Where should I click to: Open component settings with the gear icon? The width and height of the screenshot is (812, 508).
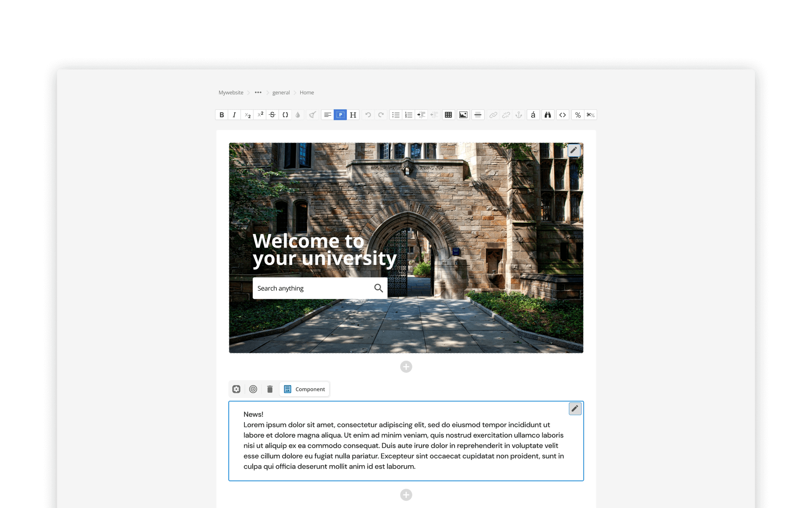coord(236,389)
